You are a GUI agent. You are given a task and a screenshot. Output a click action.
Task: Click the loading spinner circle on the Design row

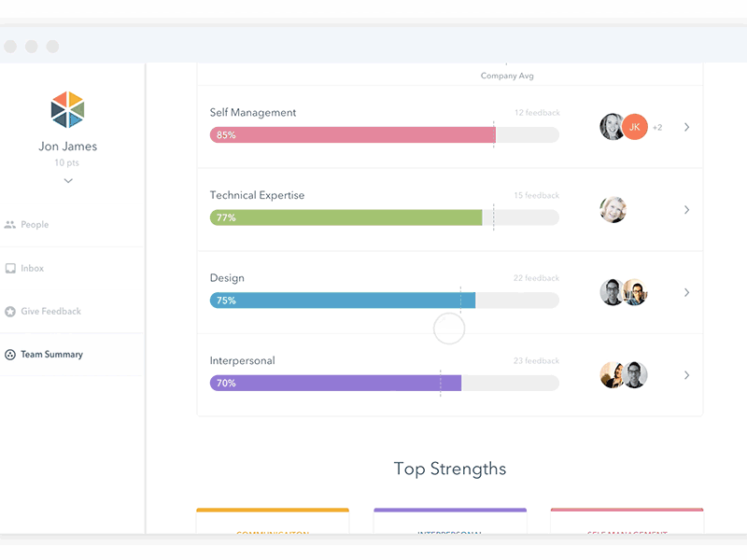pos(448,329)
